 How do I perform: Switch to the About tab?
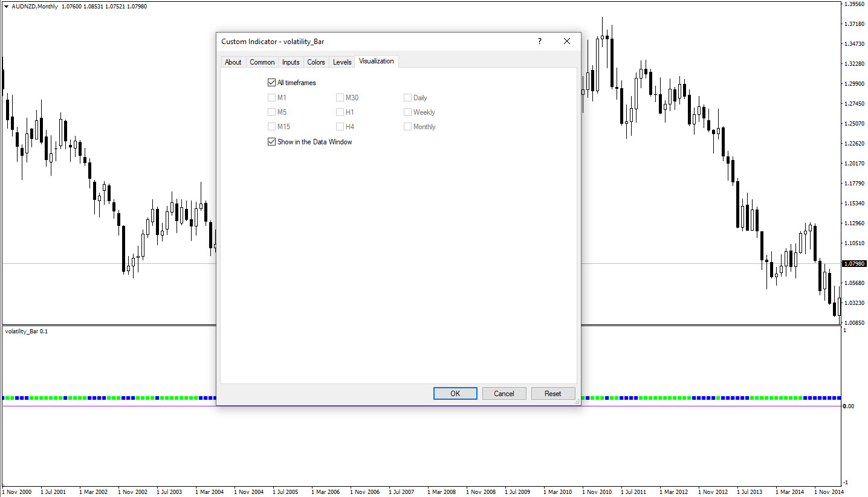point(233,62)
